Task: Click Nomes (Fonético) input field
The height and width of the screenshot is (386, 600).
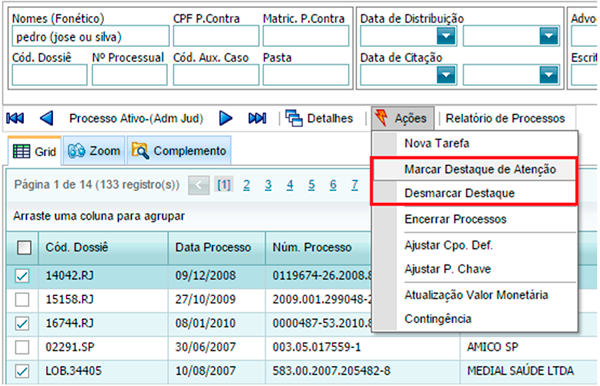Action: pyautogui.click(x=90, y=36)
